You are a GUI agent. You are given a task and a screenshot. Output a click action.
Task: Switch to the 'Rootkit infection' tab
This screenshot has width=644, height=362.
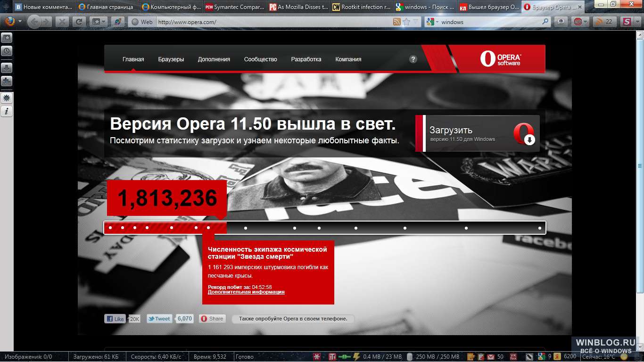361,7
